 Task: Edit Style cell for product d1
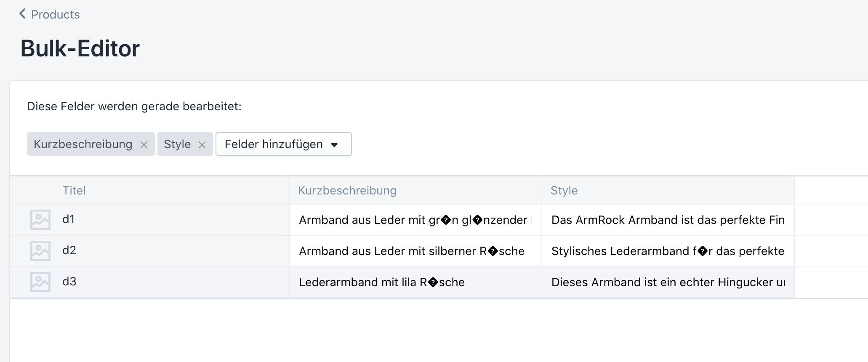click(x=668, y=220)
